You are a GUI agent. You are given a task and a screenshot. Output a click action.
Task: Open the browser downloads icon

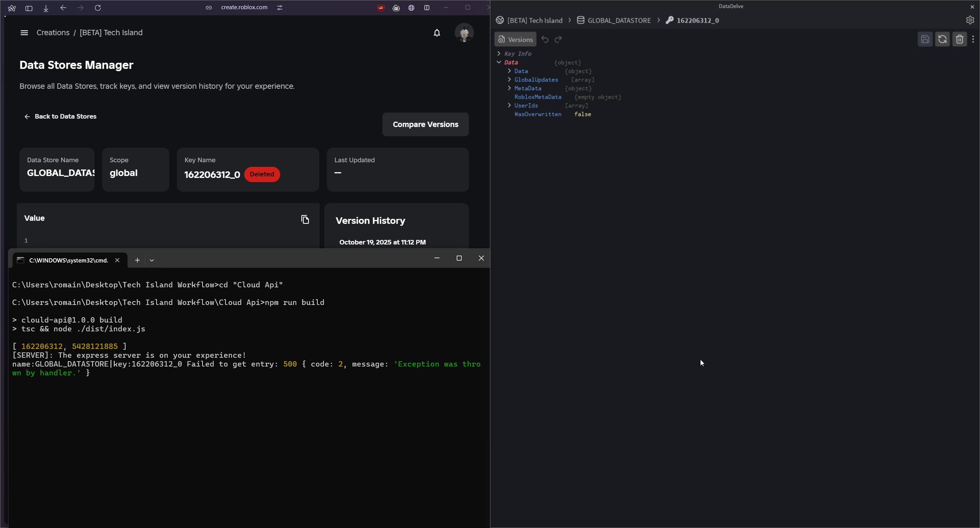(46, 8)
